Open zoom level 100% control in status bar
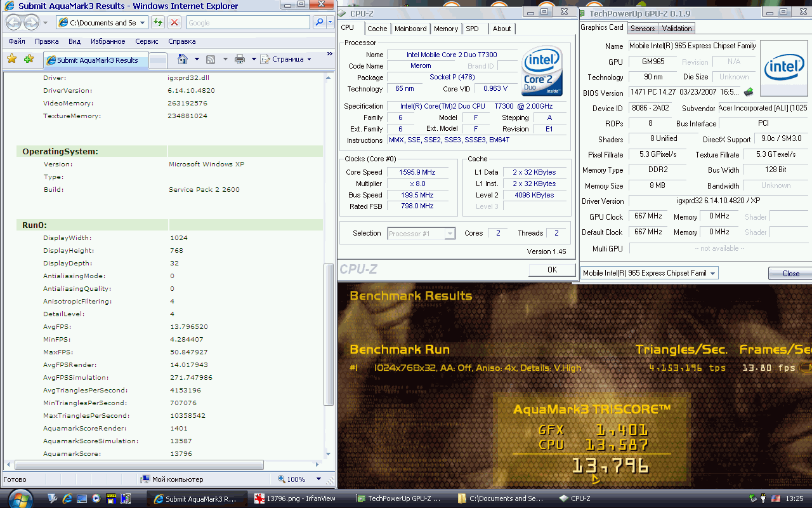Viewport: 812px width, 508px height. [x=301, y=479]
